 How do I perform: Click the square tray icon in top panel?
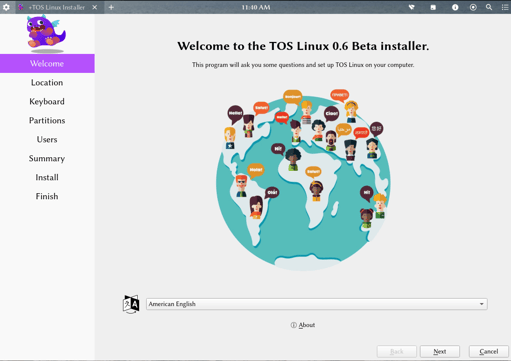pyautogui.click(x=433, y=7)
